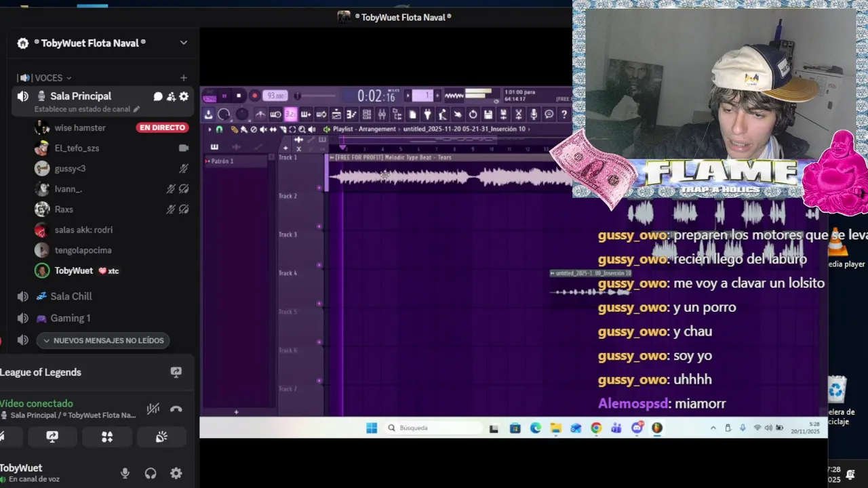
Task: Toggle the playlist magnet snap icon
Action: coord(219,129)
